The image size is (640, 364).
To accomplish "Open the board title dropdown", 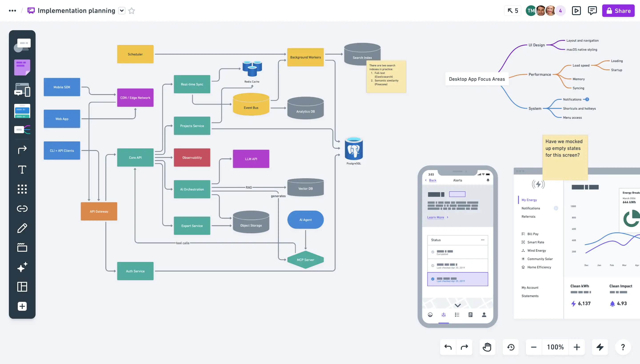I will [x=122, y=11].
